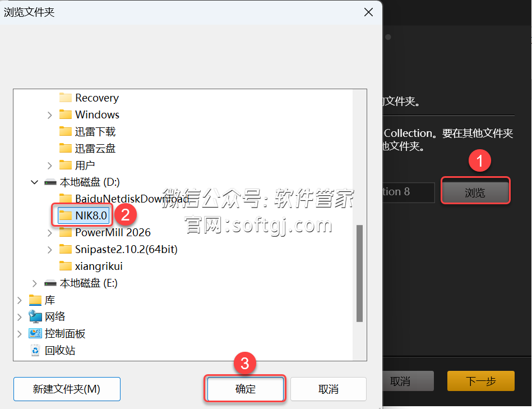Screen dimensions: 532x409
Task: Click the 本地磁盘 (E:) drive icon
Action: click(x=50, y=283)
